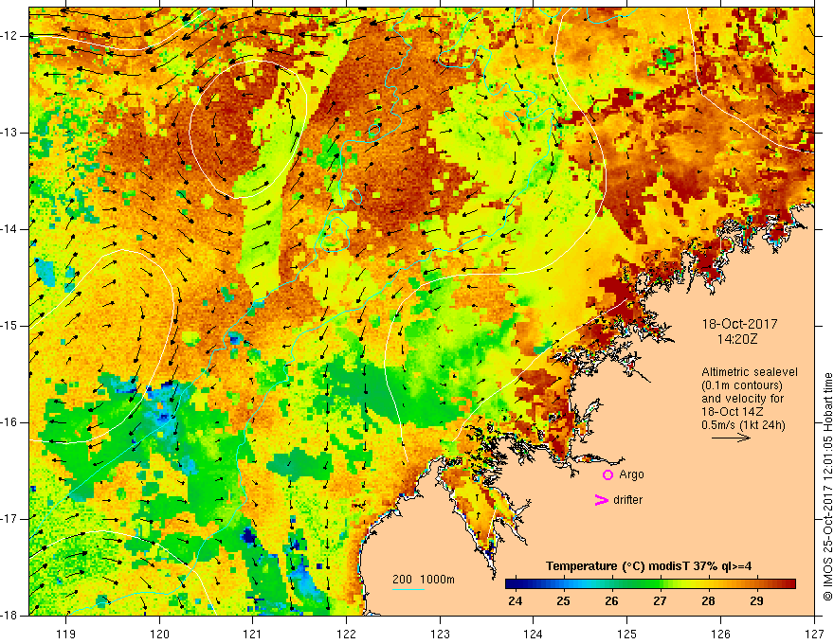Image resolution: width=834 pixels, height=644 pixels.
Task: Click the '-16' latitude axis label
Action: point(9,422)
